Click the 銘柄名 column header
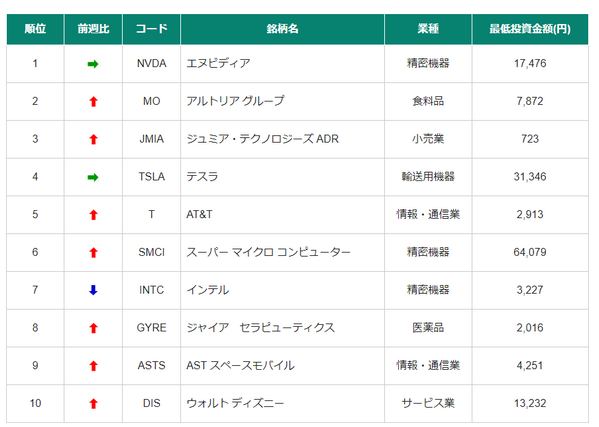Image resolution: width=599 pixels, height=427 pixels. (x=282, y=29)
